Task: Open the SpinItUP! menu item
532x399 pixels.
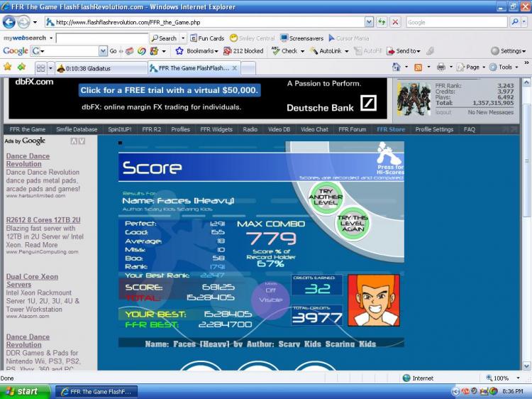Action: tap(119, 129)
